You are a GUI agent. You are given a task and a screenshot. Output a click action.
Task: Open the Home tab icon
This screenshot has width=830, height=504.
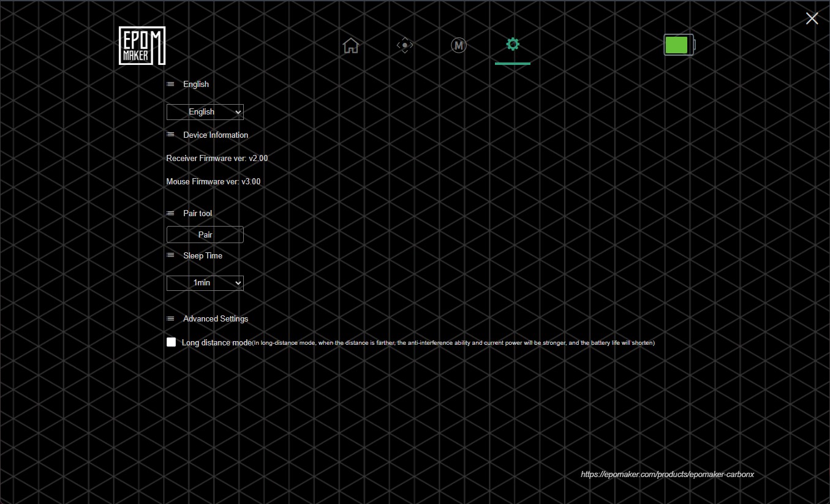(x=350, y=45)
